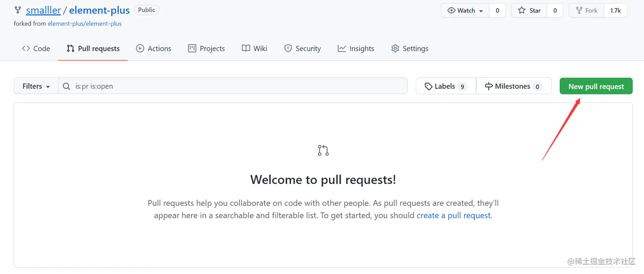Click the green New pull request button

pos(596,86)
